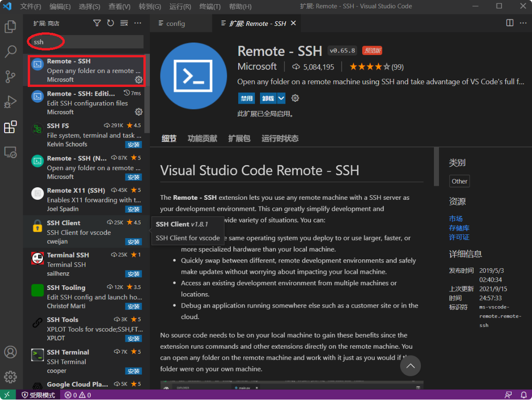The image size is (532, 400).
Task: Click the embedded screenshot preview in readme
Action: 291,385
